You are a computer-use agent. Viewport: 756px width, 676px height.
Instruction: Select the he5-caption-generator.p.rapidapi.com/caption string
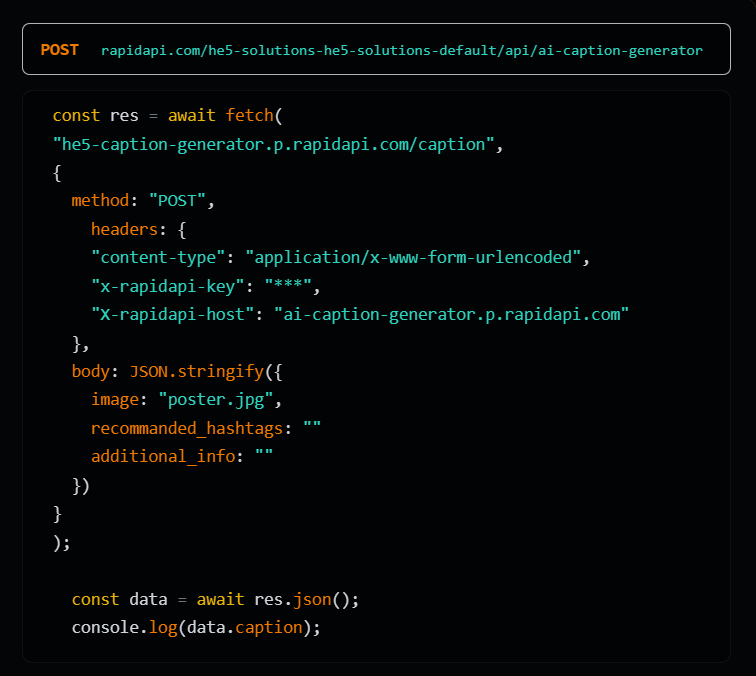273,145
